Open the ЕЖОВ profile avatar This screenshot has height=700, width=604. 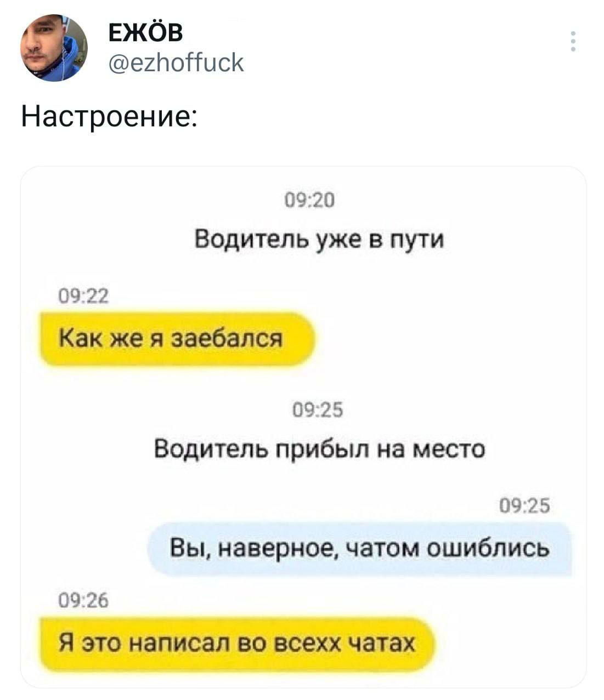point(54,48)
